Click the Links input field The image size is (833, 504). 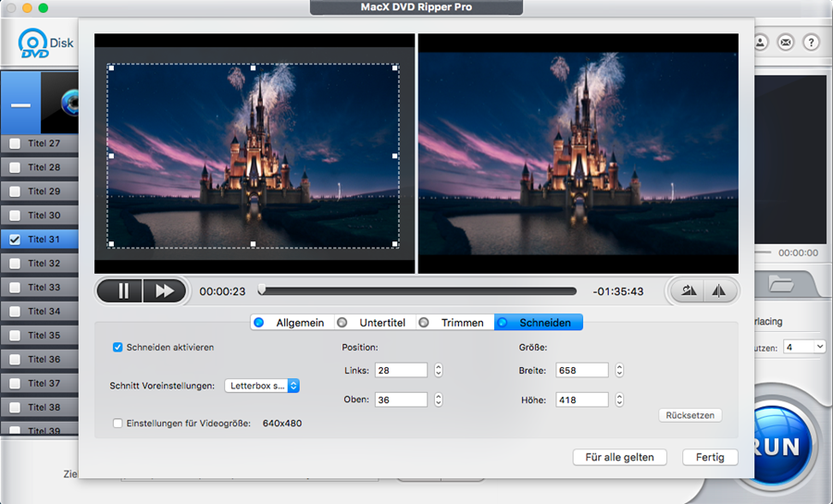point(401,370)
